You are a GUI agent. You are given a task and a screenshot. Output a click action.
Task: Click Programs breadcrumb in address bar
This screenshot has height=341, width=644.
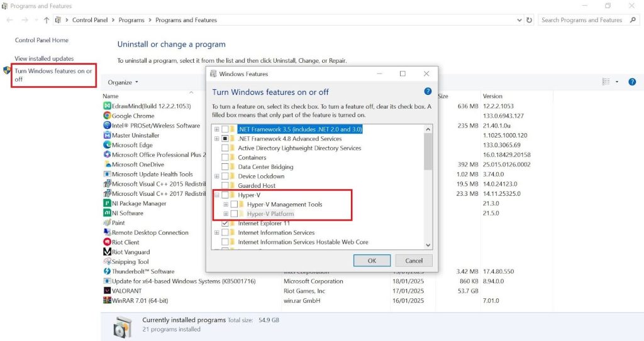[x=131, y=20]
